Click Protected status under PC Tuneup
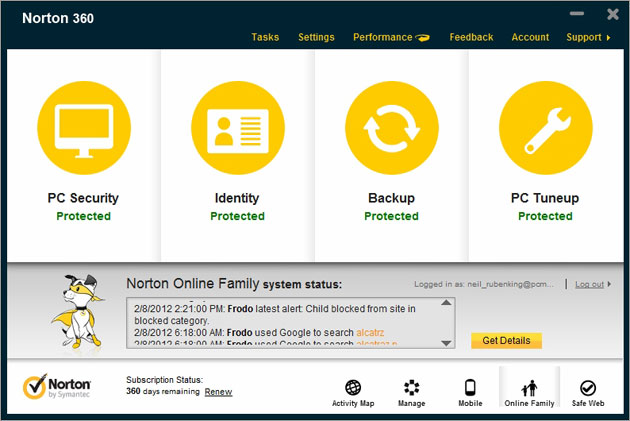 pyautogui.click(x=545, y=216)
